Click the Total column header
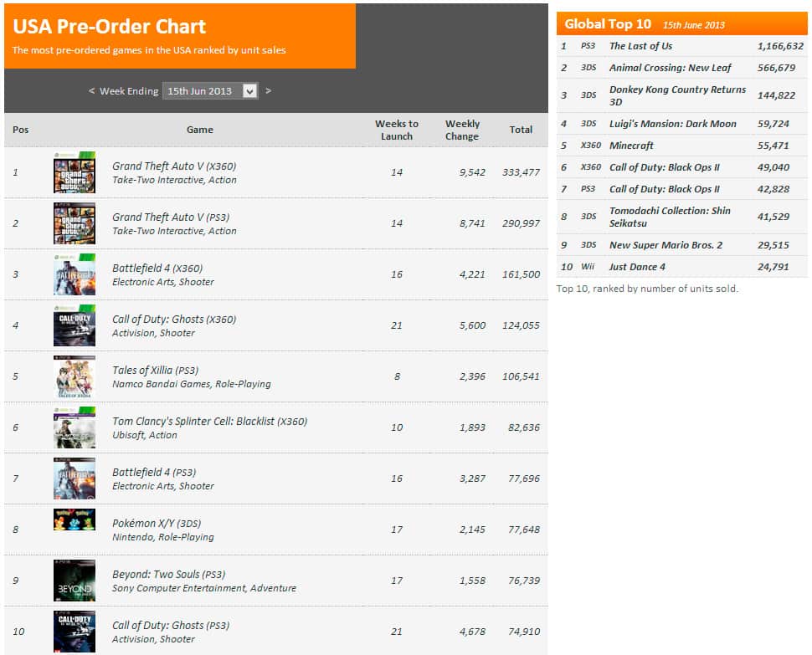812x655 pixels. [x=522, y=130]
